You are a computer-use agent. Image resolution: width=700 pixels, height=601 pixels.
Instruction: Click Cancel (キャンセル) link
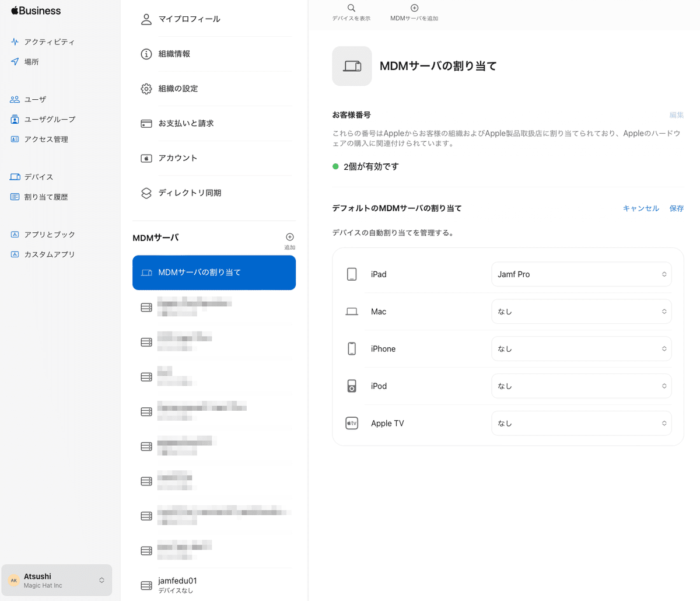click(641, 208)
